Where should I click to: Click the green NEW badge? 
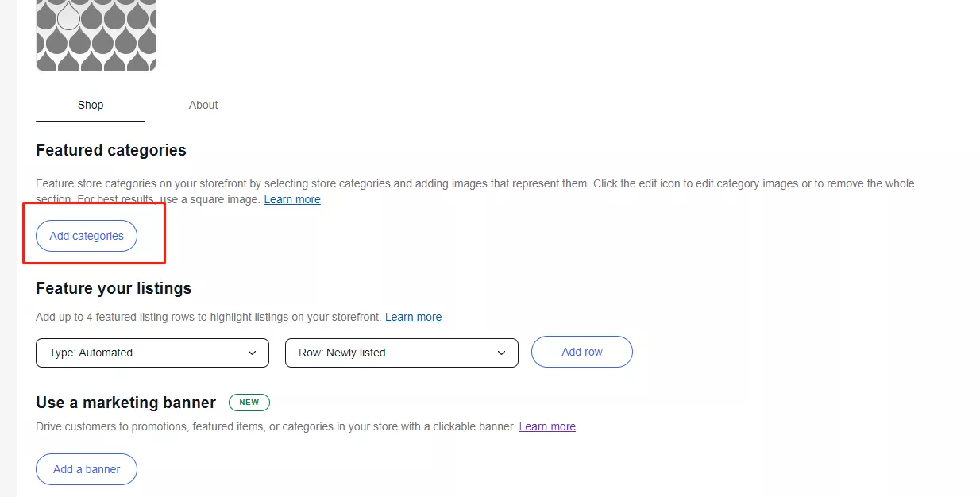[249, 403]
